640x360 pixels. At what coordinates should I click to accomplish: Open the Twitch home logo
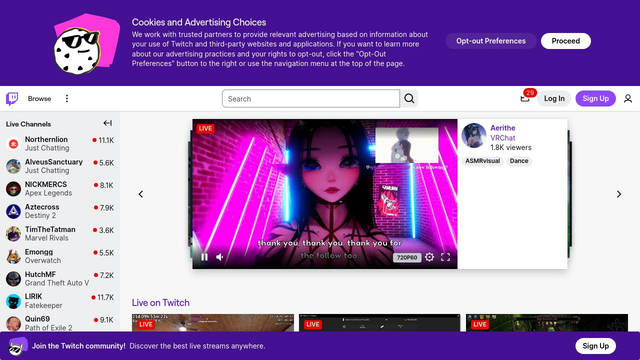pos(12,99)
